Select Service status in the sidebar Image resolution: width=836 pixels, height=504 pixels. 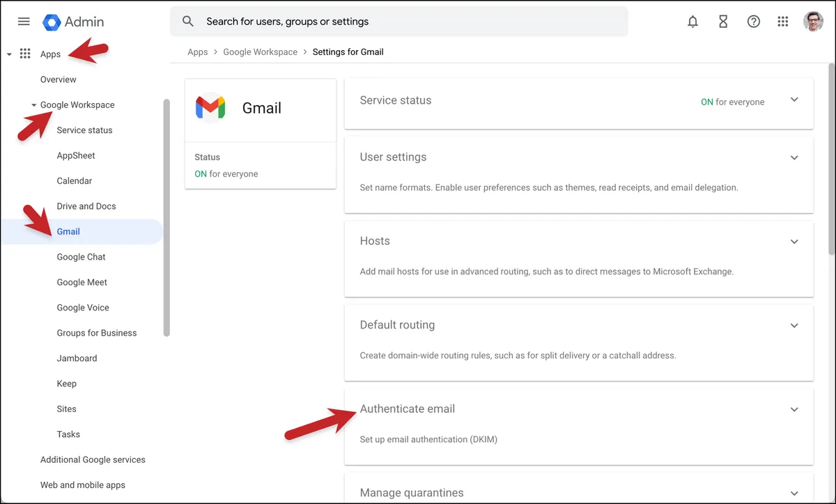pos(84,130)
